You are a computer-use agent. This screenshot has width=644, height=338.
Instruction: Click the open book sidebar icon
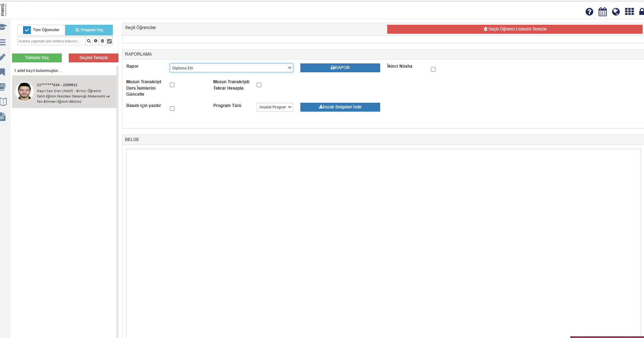pyautogui.click(x=3, y=102)
